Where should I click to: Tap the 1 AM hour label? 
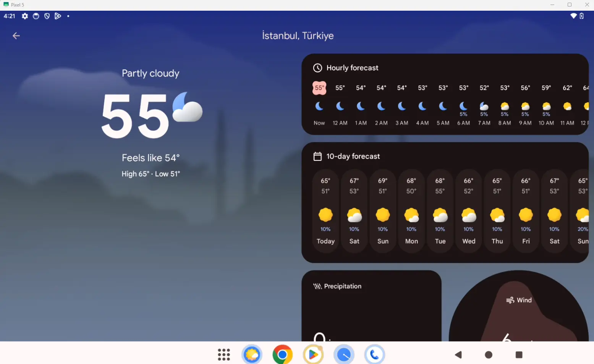pos(361,123)
